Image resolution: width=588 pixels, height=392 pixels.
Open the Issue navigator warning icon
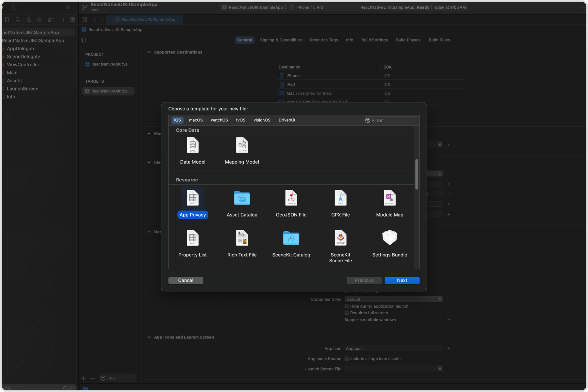(x=29, y=20)
